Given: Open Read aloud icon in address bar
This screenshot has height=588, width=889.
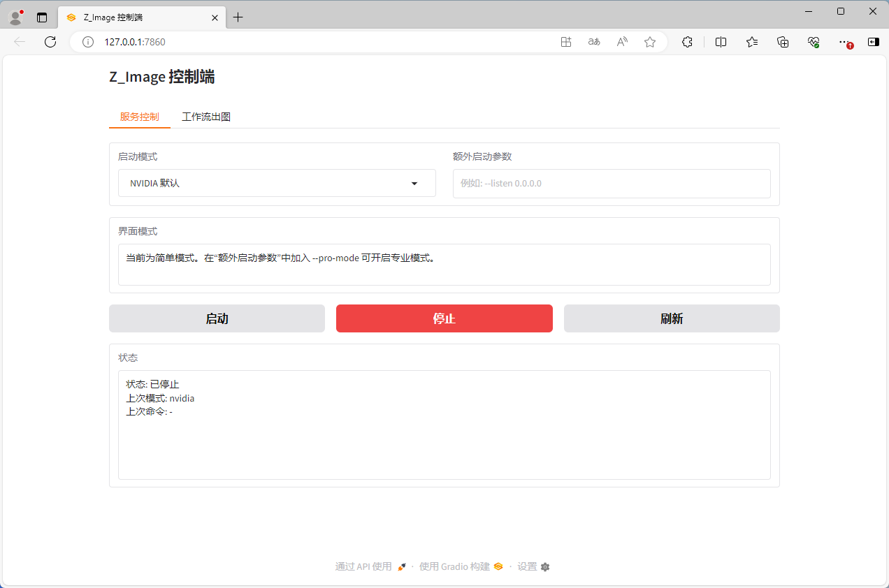Looking at the screenshot, I should [x=622, y=42].
